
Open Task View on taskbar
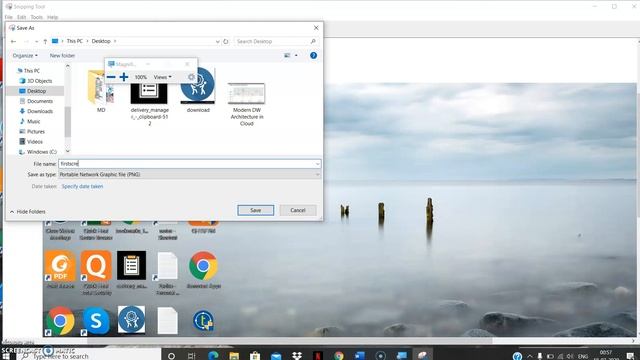coord(191,356)
